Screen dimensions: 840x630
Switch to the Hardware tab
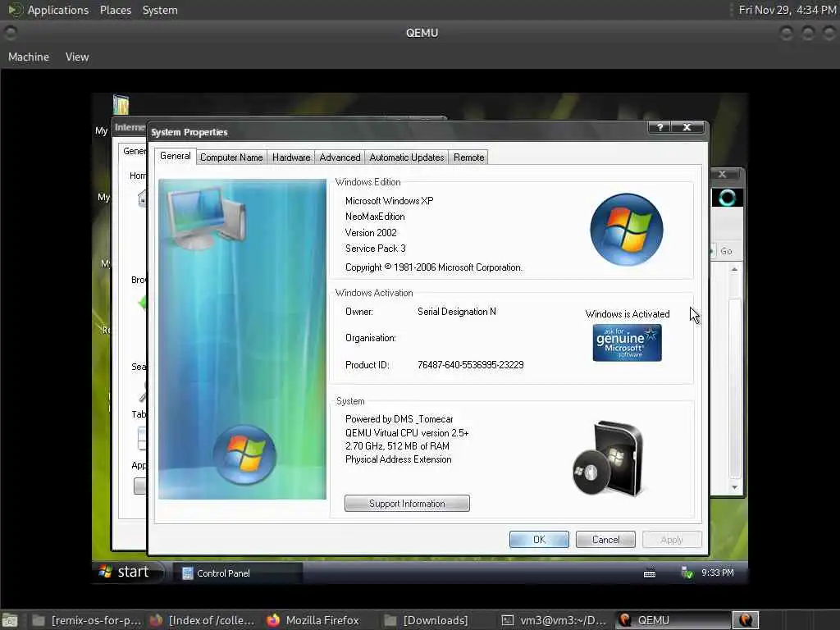[x=291, y=157]
